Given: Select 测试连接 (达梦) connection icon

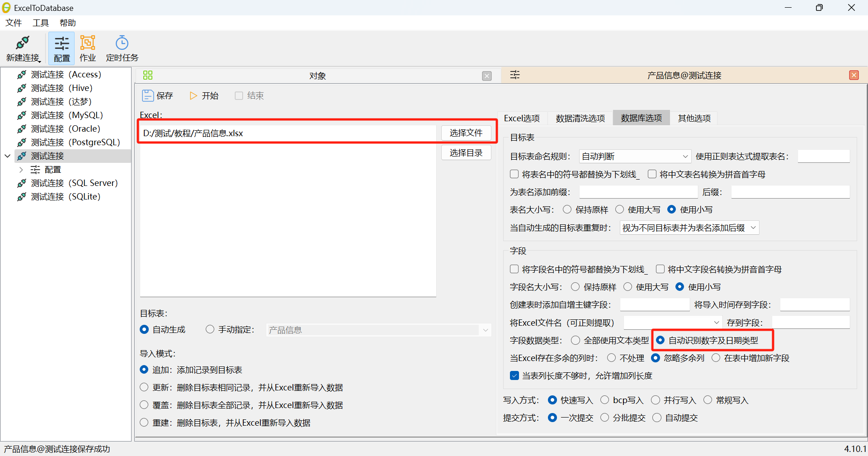Looking at the screenshot, I should (x=22, y=102).
